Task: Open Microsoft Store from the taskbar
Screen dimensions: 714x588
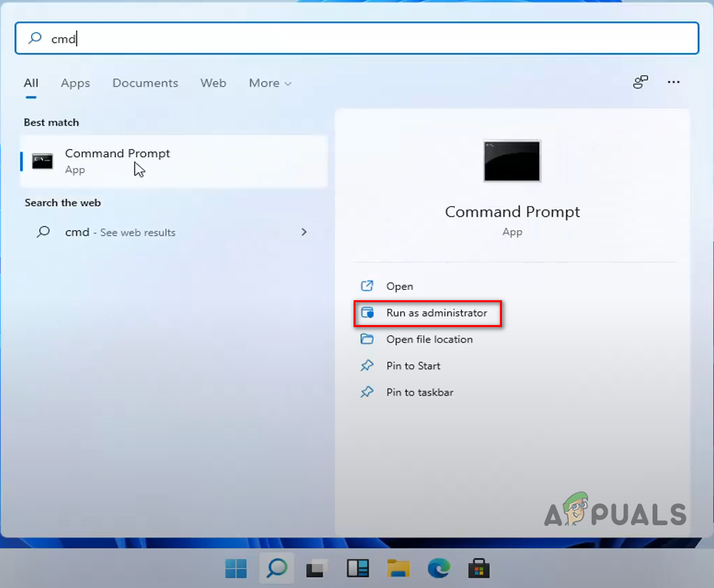Action: point(479,569)
